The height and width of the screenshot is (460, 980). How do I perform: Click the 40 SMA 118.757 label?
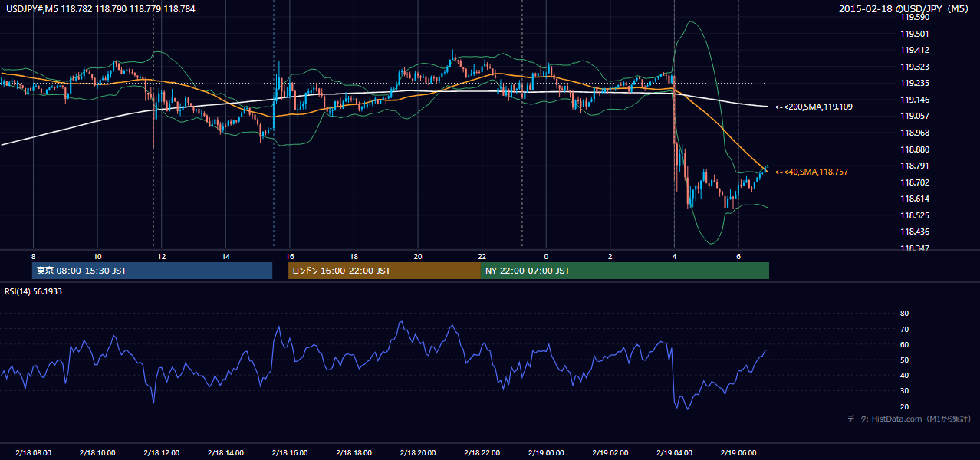pos(811,172)
